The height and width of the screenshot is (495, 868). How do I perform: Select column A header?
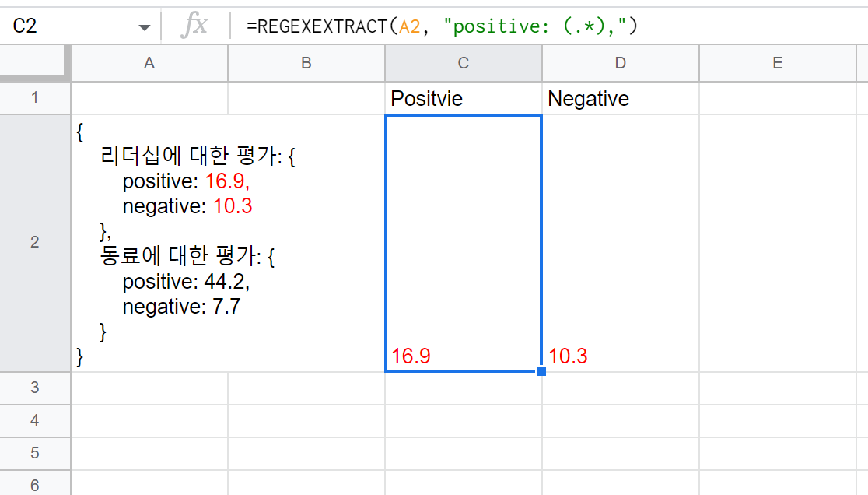pos(149,63)
